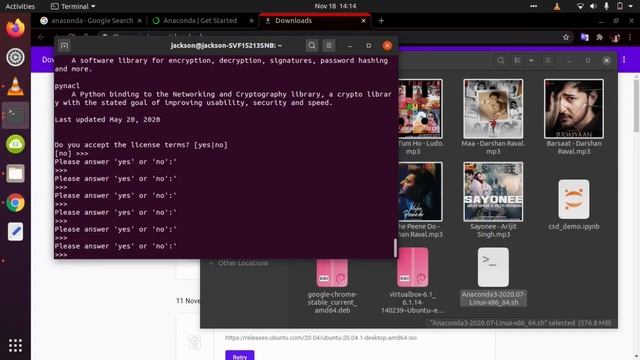
Task: Select Peene Do Darshan Raval.mp3 file
Action: (x=420, y=200)
